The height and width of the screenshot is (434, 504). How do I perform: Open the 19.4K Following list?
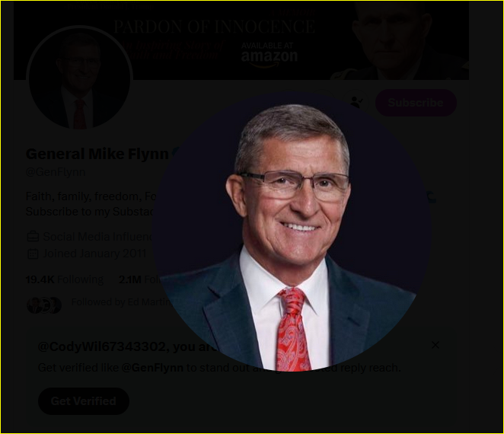(x=65, y=279)
